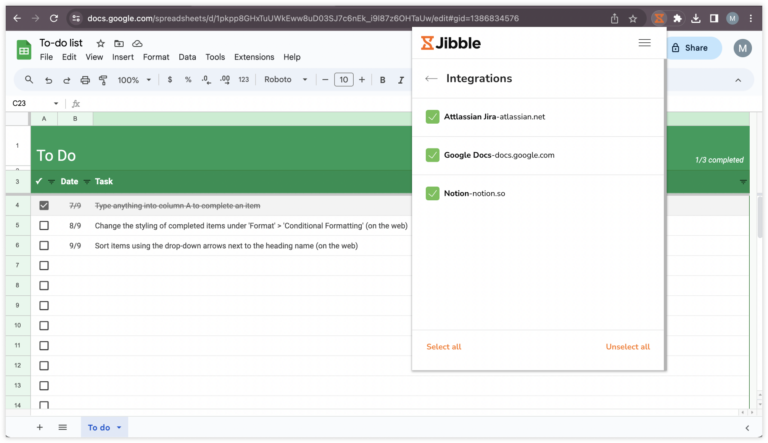Format as currency with dollar icon

tap(169, 79)
